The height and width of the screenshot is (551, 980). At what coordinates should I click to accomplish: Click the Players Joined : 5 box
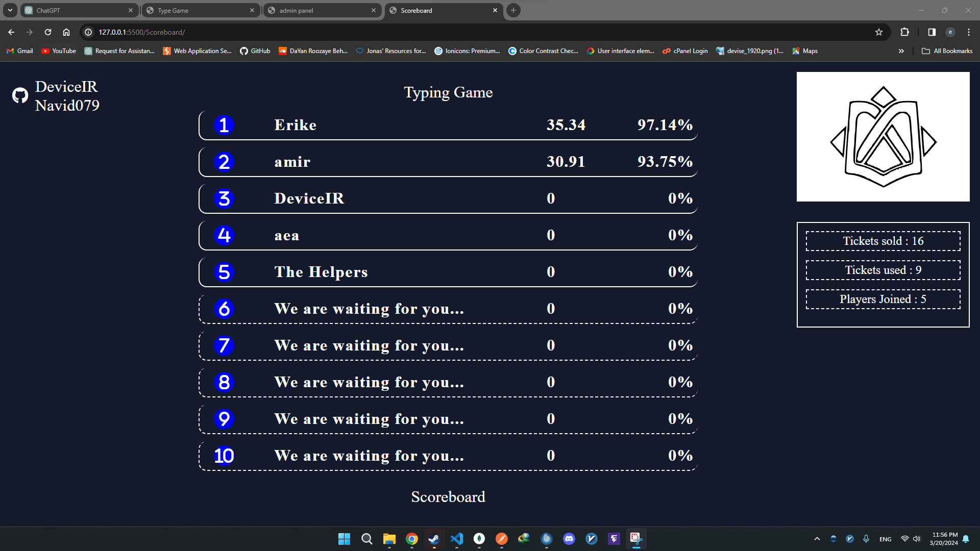(x=883, y=299)
